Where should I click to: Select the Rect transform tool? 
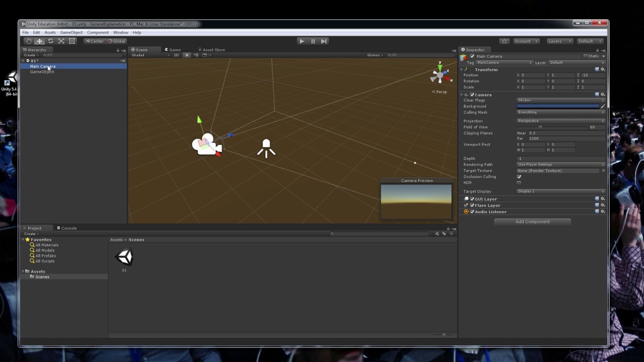click(x=72, y=41)
